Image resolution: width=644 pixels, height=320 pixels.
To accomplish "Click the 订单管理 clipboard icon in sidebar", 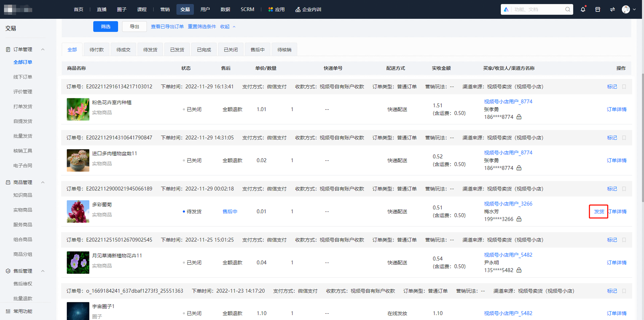I will point(8,49).
